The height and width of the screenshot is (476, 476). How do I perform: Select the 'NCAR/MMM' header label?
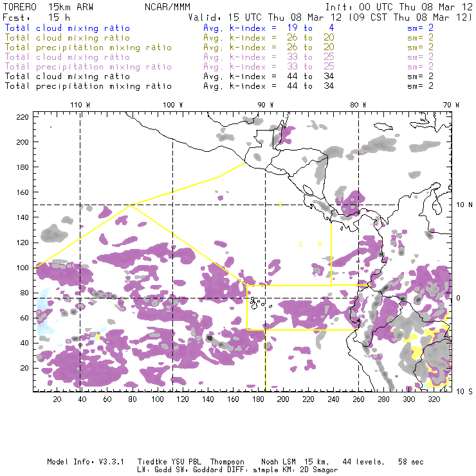click(168, 7)
